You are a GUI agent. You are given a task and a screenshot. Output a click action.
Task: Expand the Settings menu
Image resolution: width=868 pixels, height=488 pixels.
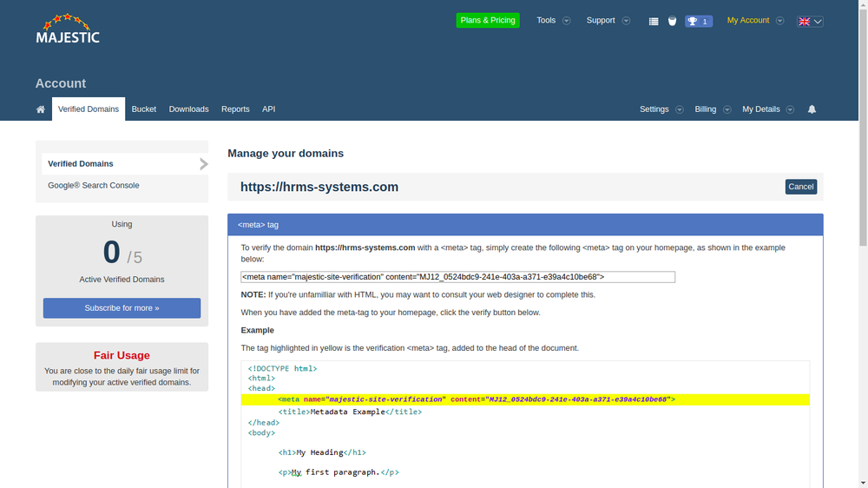coord(661,109)
